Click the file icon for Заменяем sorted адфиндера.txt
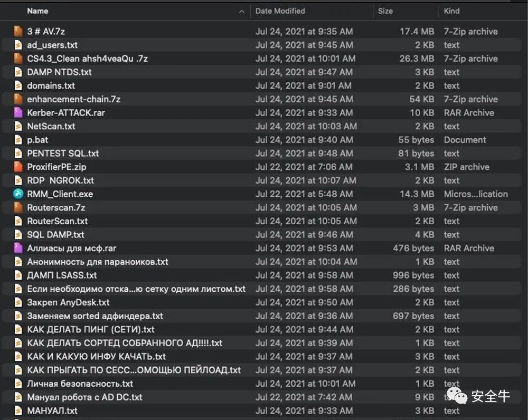Viewport: 528px width, 420px height. click(x=18, y=316)
